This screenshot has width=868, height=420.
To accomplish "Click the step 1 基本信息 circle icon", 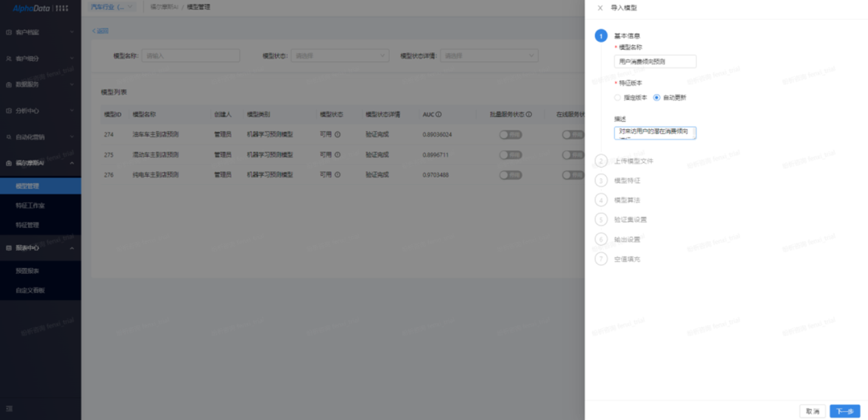I will tap(601, 36).
